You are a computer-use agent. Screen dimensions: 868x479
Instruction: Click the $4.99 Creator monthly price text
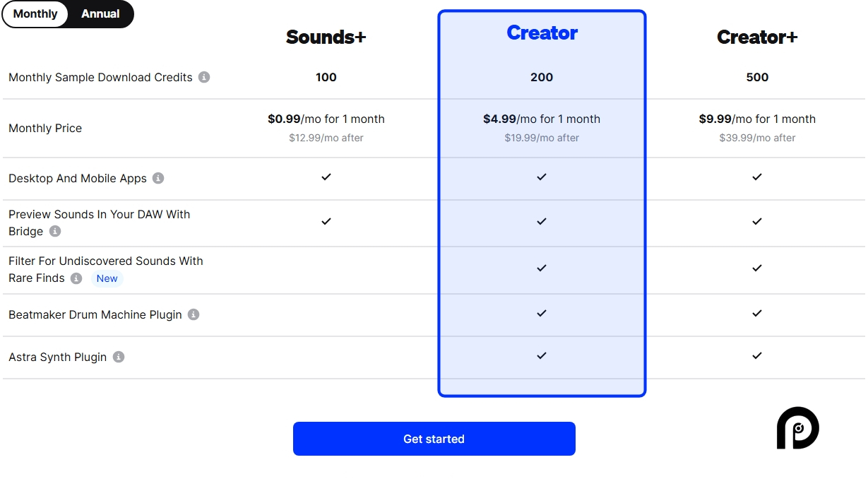point(541,119)
